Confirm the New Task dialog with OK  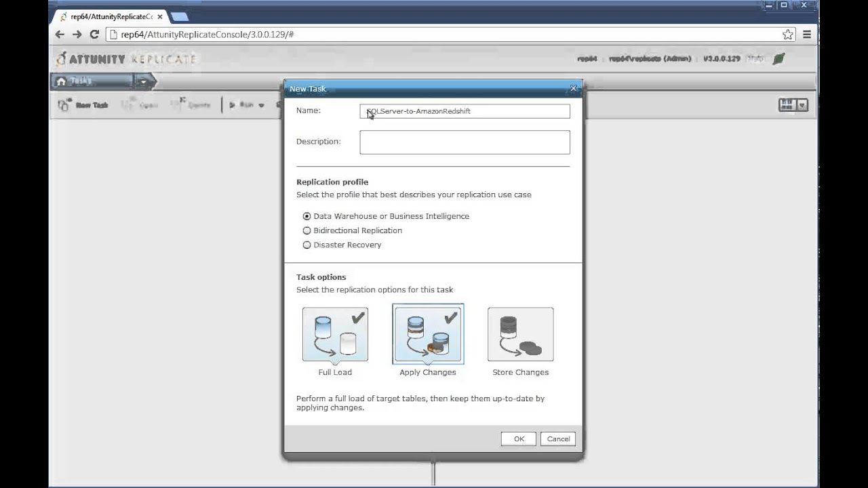click(519, 439)
